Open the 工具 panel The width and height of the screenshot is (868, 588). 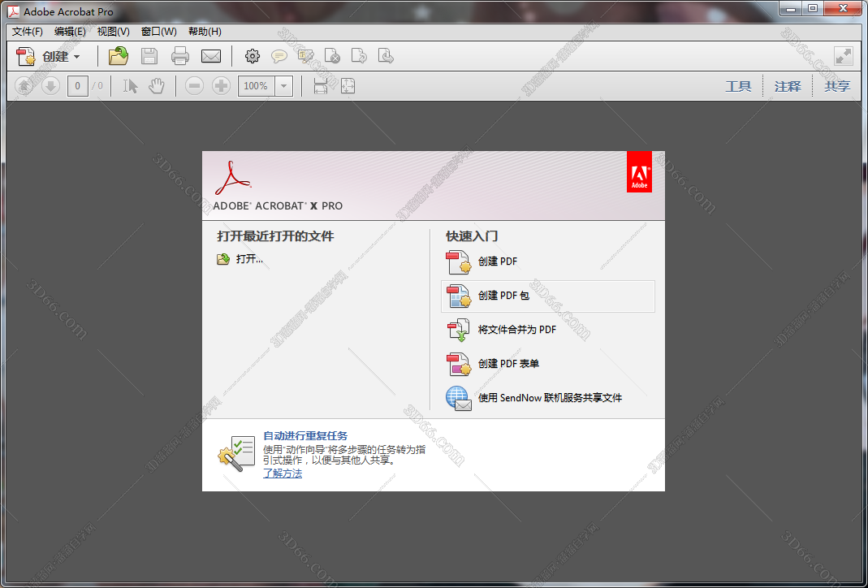pos(738,86)
